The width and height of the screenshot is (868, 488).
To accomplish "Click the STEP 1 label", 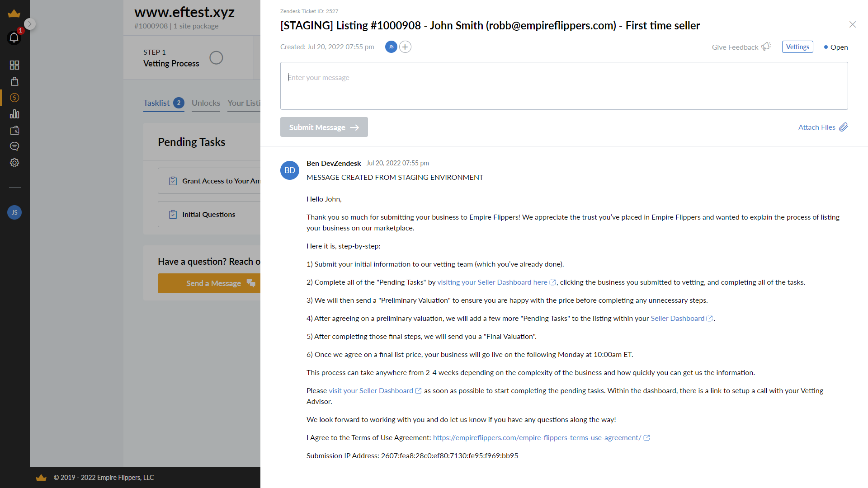I will [155, 52].
